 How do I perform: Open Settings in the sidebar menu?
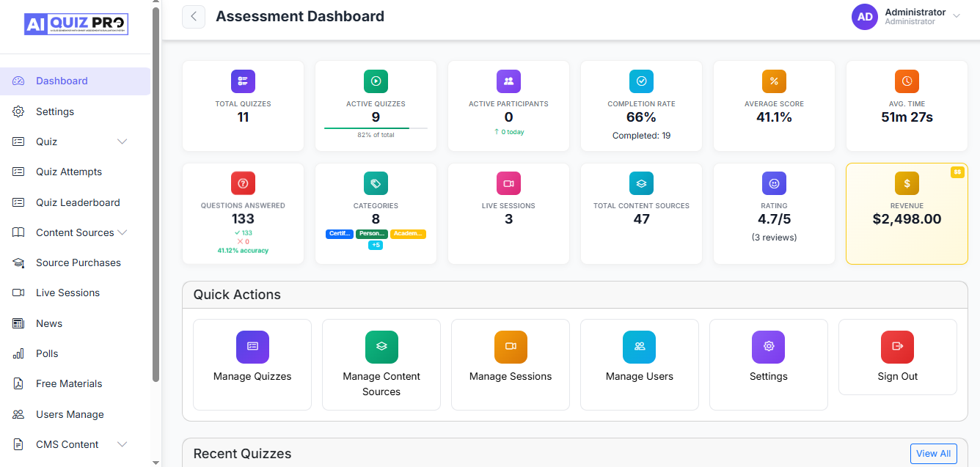click(75, 111)
